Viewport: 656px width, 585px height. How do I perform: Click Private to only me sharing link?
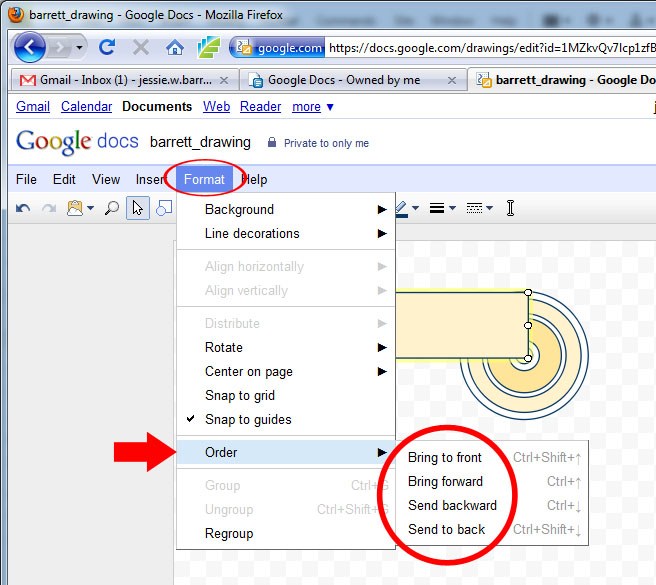point(326,143)
